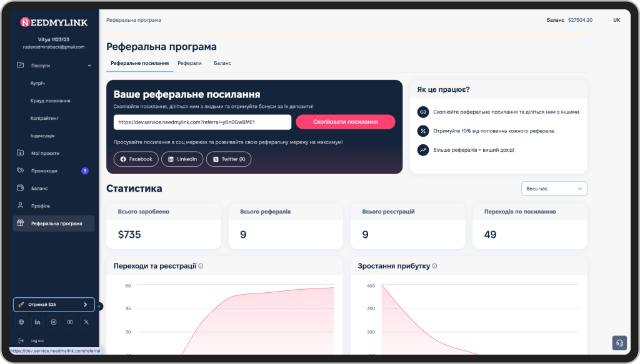Share referral link via LinkedIn button

pos(182,159)
